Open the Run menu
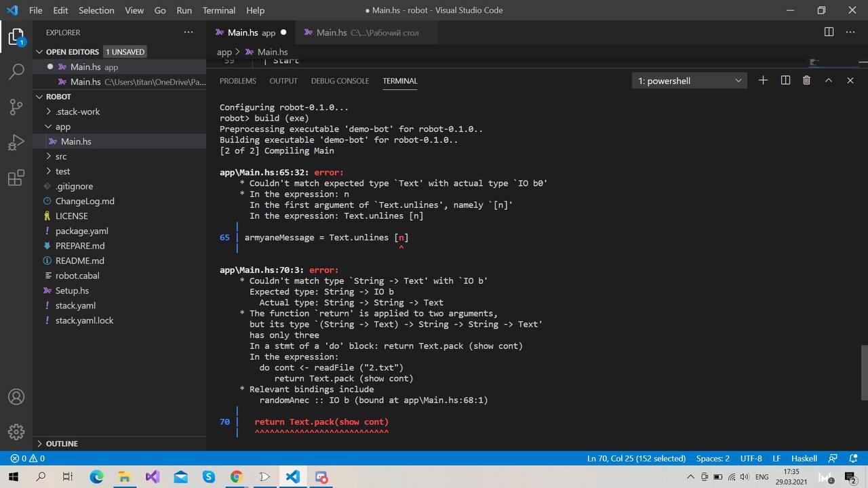Image resolution: width=868 pixels, height=488 pixels. (184, 10)
